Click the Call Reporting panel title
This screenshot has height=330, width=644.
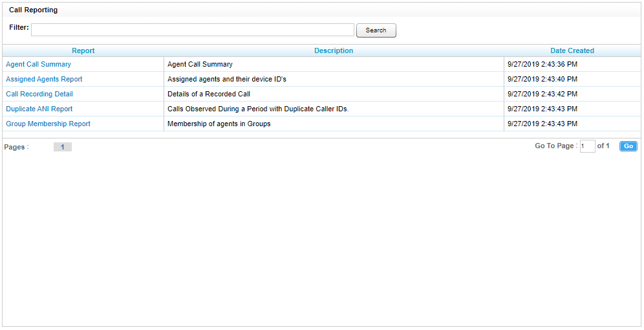pos(33,10)
